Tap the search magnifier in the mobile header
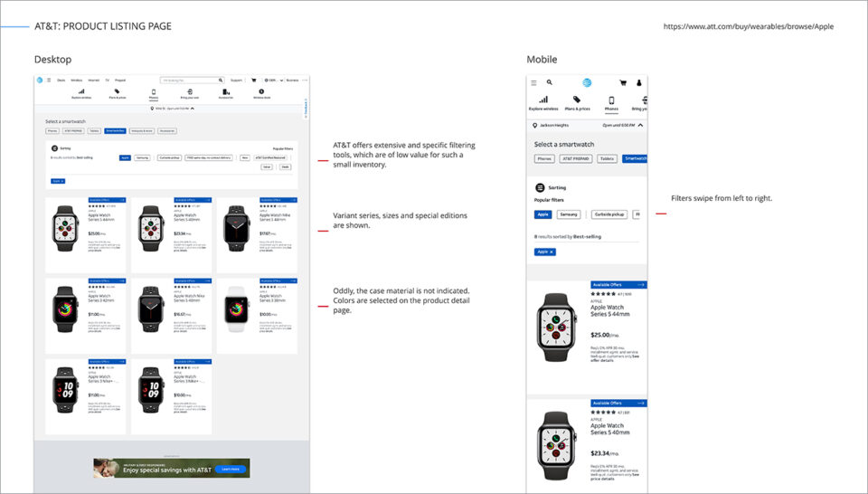This screenshot has width=868, height=494. (x=550, y=82)
